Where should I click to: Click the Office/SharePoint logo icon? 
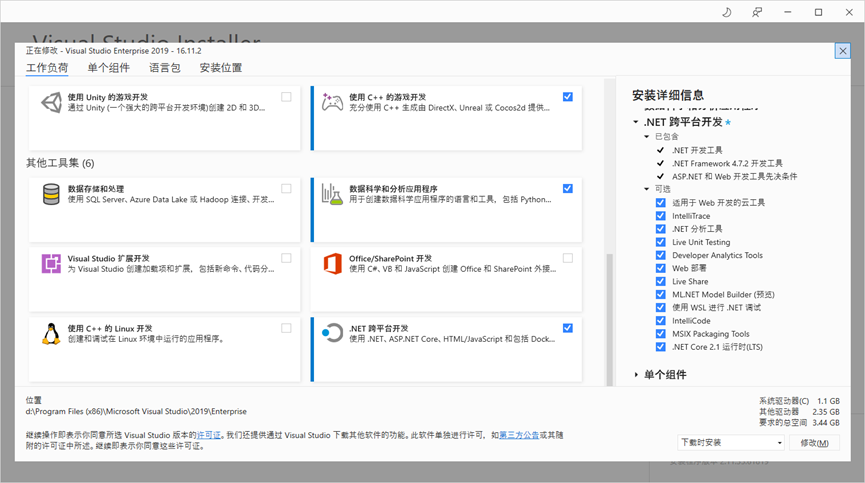click(332, 264)
